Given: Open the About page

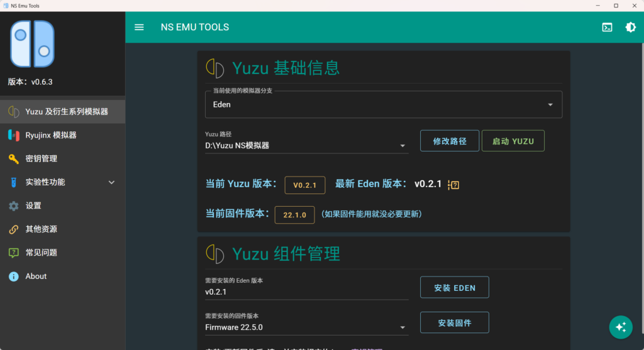Looking at the screenshot, I should 62,276.
